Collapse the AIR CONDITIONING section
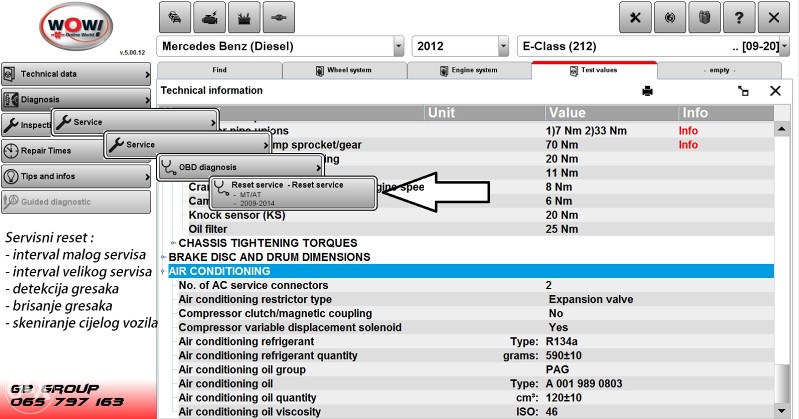 (x=164, y=271)
